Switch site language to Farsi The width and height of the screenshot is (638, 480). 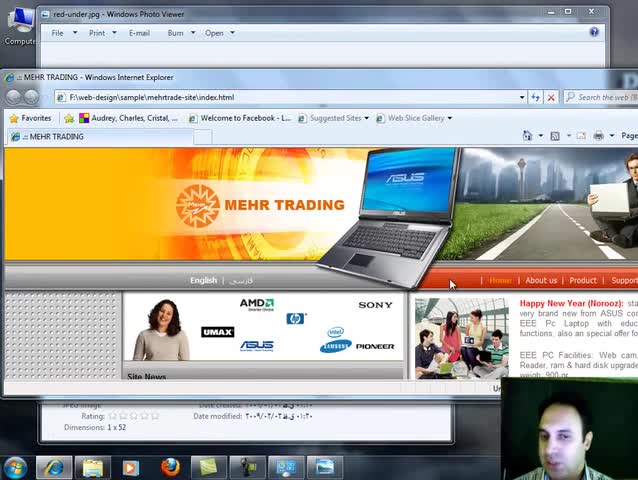241,280
